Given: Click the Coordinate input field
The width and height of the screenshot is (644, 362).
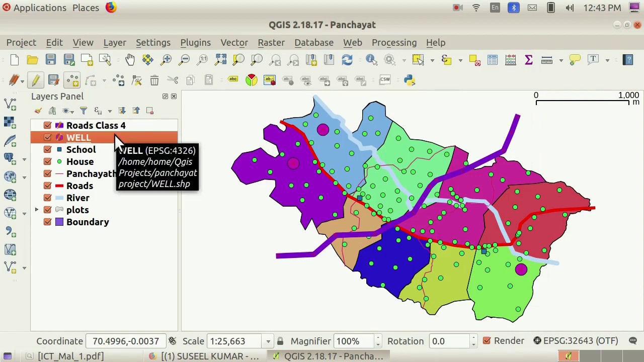Looking at the screenshot, I should pos(126,341).
